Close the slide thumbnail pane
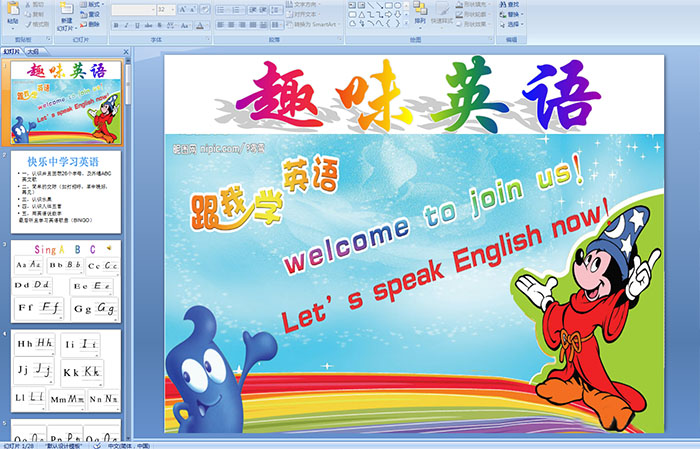Image resolution: width=700 pixels, height=449 pixels. point(126,52)
